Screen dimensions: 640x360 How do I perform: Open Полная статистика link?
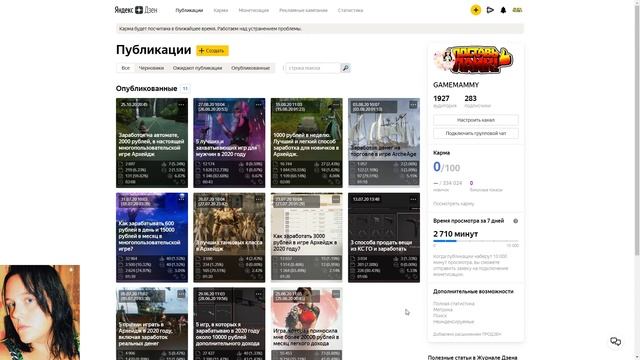453,304
